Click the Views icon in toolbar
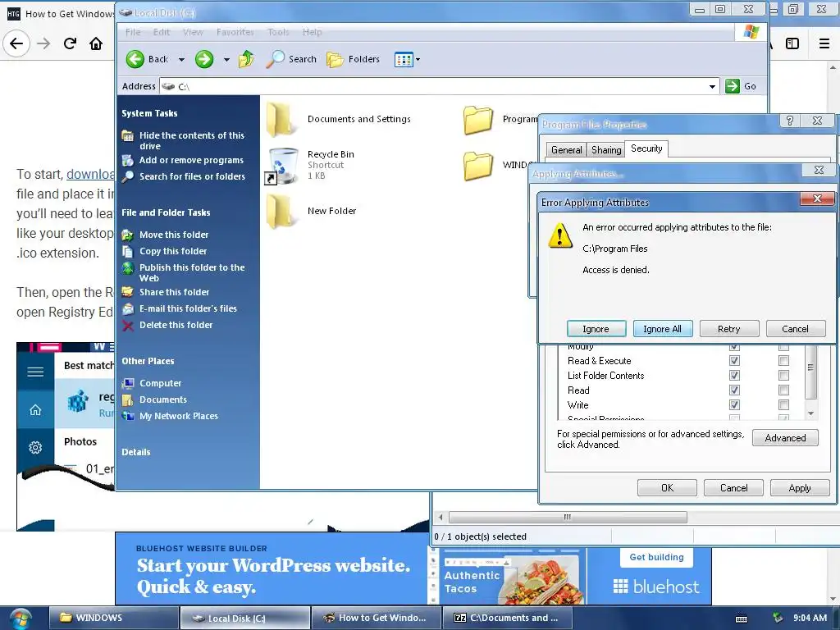840x630 pixels. [404, 59]
